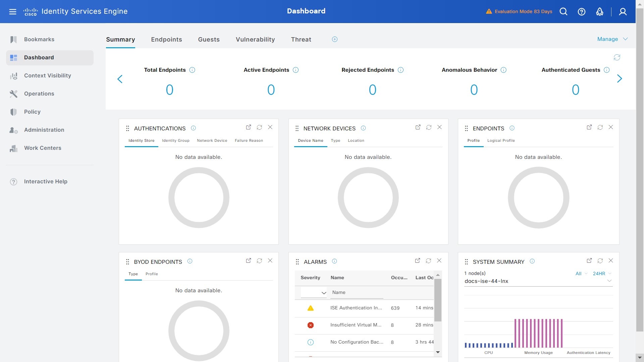Click the user profile icon
The height and width of the screenshot is (362, 644).
pyautogui.click(x=623, y=12)
